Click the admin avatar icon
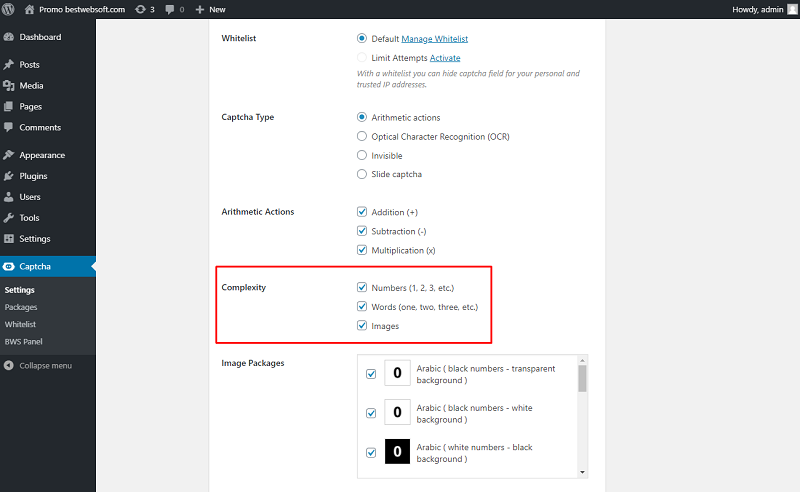 point(792,9)
